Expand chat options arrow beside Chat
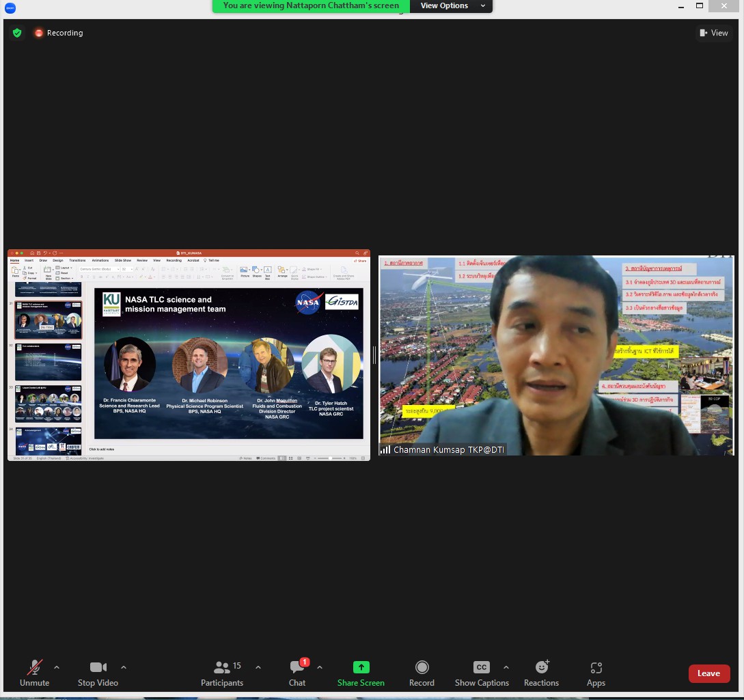This screenshot has height=700, width=744. click(320, 667)
